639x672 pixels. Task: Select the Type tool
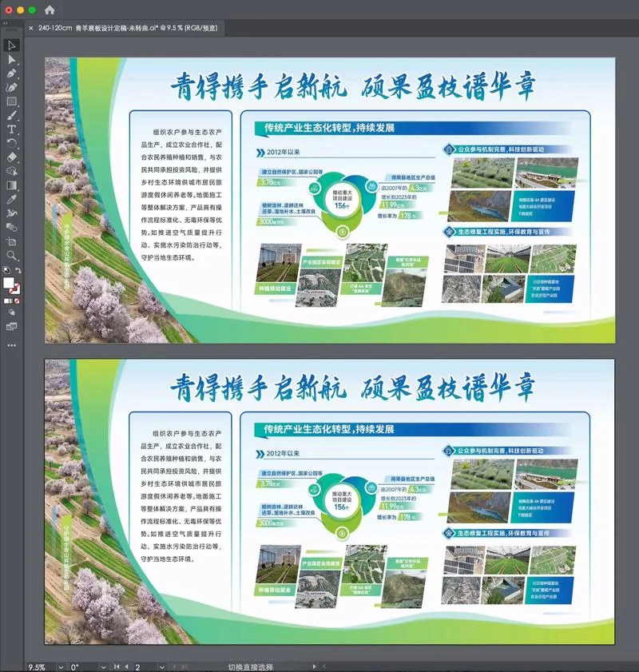(11, 129)
